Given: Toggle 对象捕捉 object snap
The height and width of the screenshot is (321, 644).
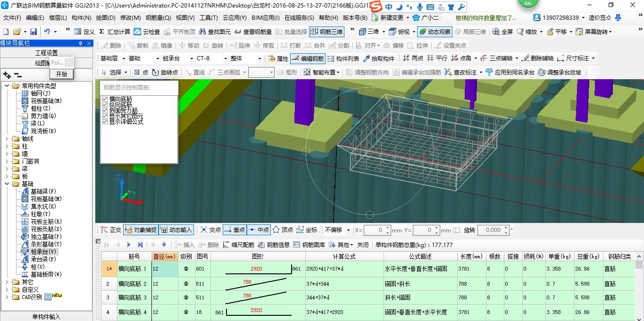Looking at the screenshot, I should coord(141,230).
